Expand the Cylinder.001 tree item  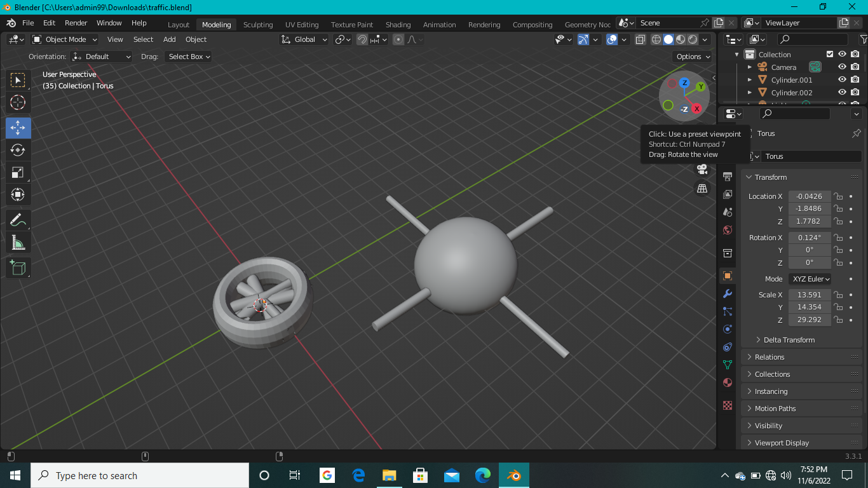pos(750,80)
